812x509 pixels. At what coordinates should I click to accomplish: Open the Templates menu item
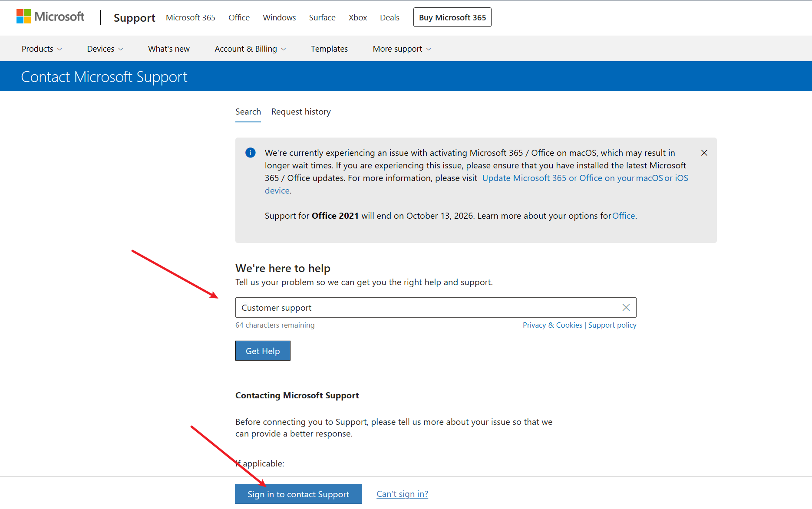coord(329,49)
